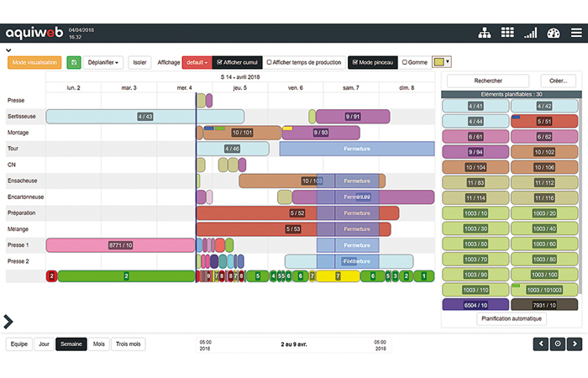The height and width of the screenshot is (378, 588).
Task: Select the Jour view tab
Action: coord(43,344)
